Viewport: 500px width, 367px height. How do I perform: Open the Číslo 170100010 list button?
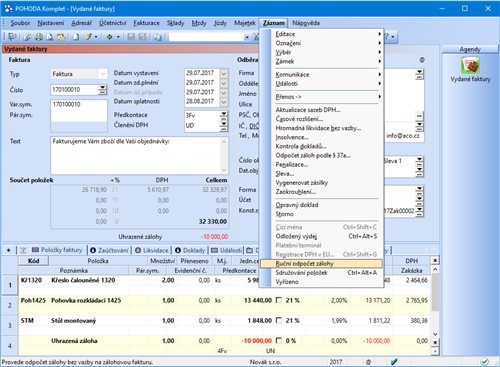[103, 90]
